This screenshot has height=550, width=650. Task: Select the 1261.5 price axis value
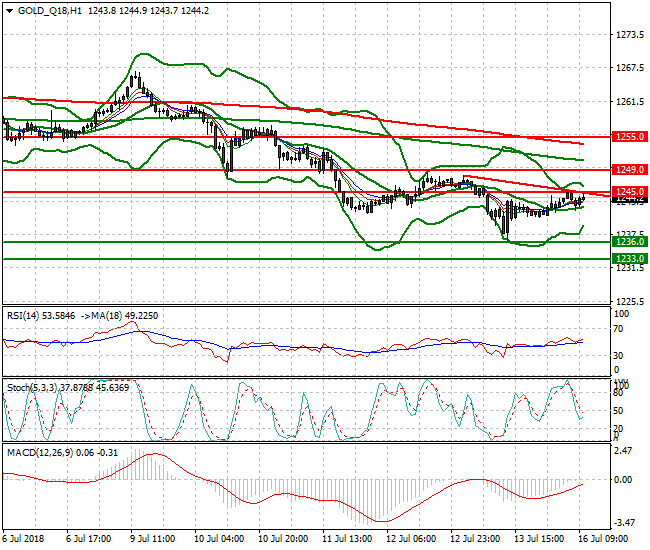[x=630, y=102]
